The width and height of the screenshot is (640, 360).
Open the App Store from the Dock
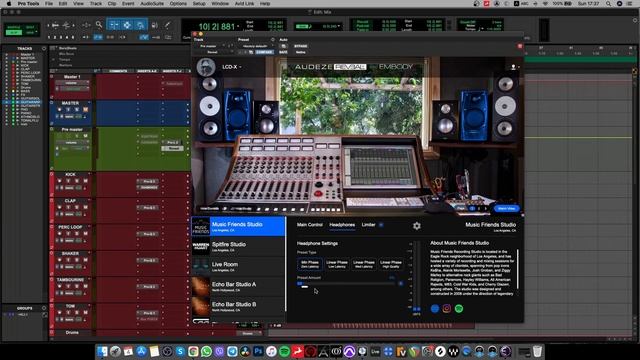tap(141, 351)
